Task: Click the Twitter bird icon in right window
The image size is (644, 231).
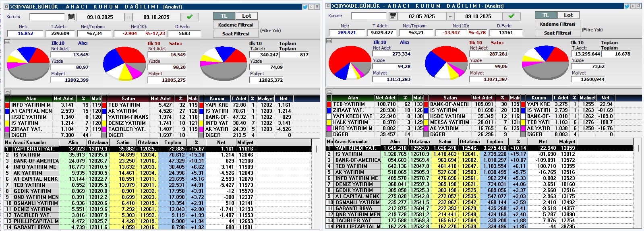Action: click(627, 6)
